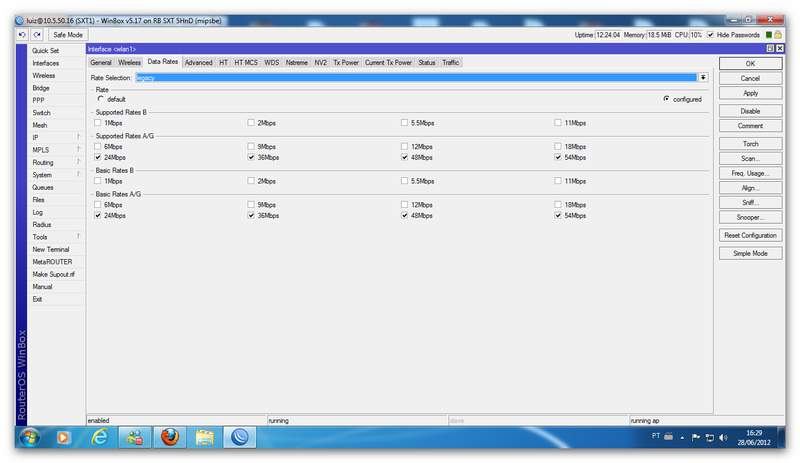Select the default rate radio button
Viewport: 800px width, 463px height.
tap(101, 99)
